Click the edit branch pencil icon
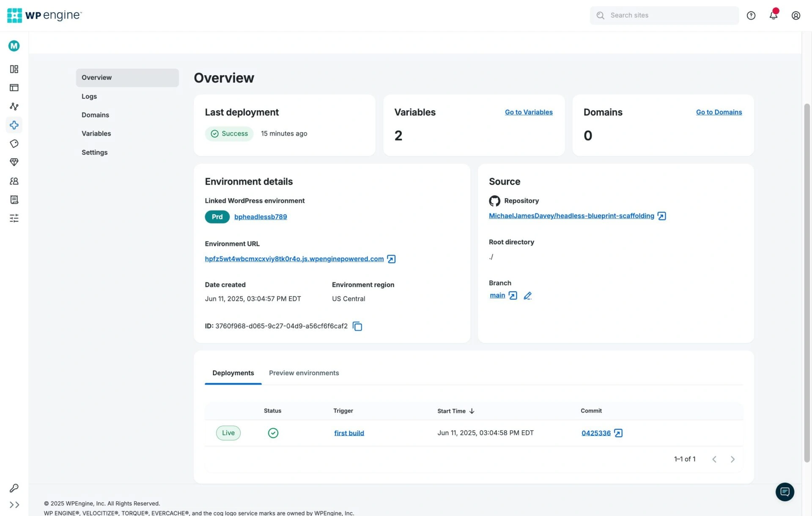Image resolution: width=812 pixels, height=516 pixels. (x=527, y=296)
